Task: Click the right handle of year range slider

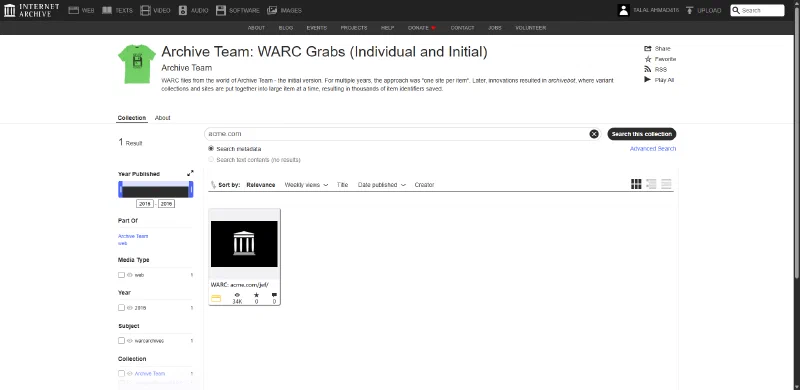Action: (191, 190)
